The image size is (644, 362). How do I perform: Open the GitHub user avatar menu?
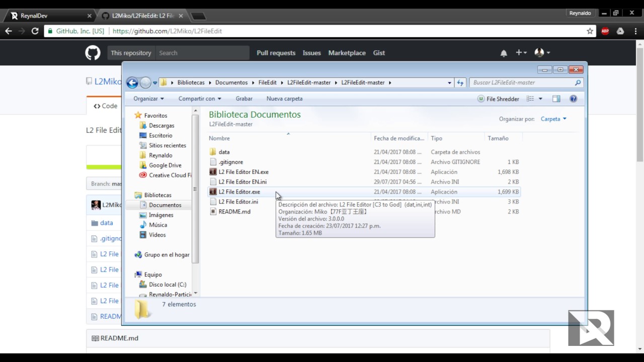(x=542, y=52)
